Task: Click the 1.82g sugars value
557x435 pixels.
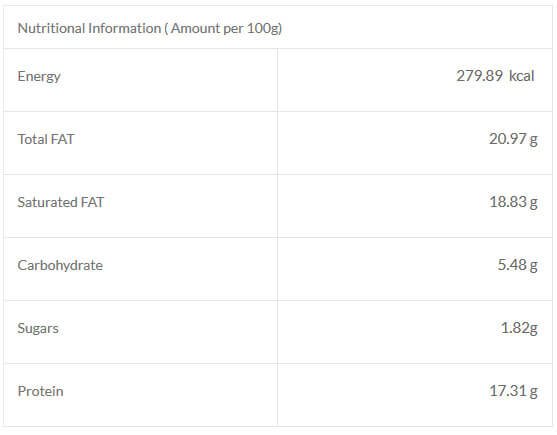Action: 519,328
